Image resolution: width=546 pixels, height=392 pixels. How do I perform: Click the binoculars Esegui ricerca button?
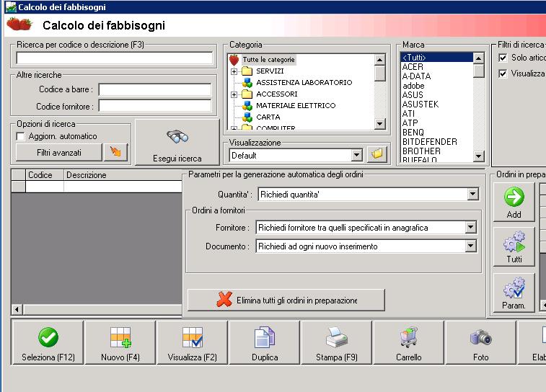[177, 143]
